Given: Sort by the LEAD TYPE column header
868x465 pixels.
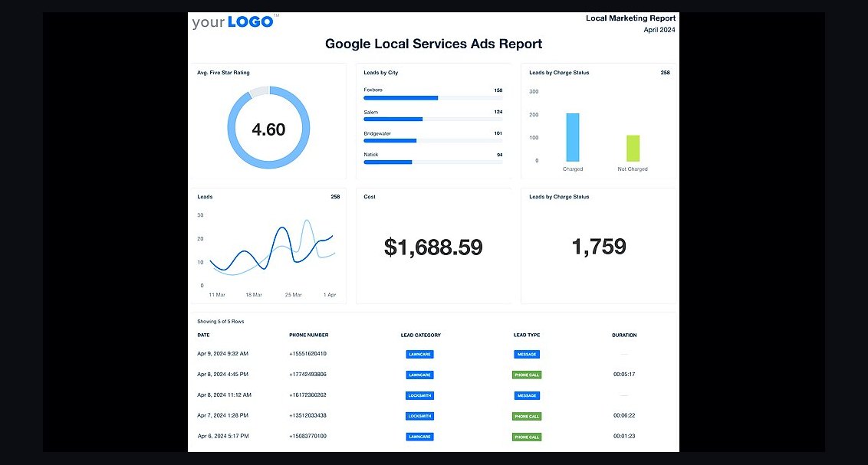Looking at the screenshot, I should [527, 335].
